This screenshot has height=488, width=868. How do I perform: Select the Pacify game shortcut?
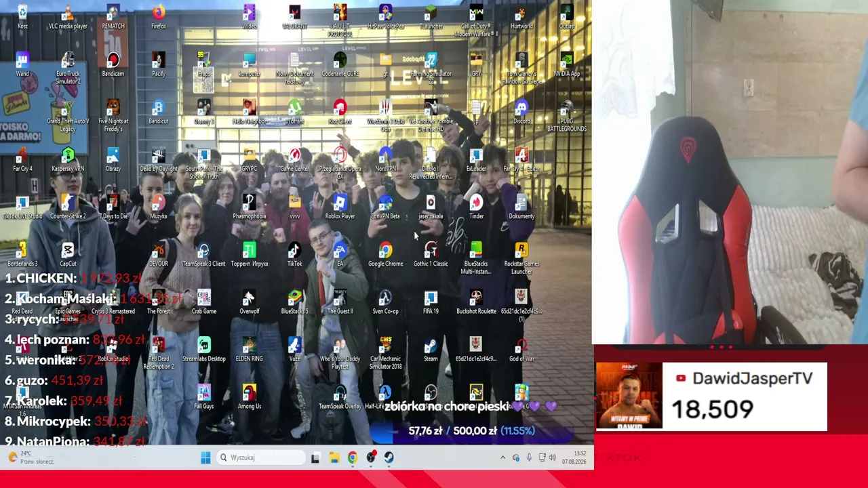(159, 65)
